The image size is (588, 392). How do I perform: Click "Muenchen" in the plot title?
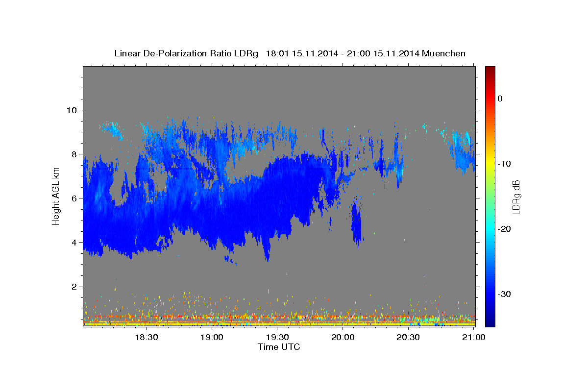444,53
